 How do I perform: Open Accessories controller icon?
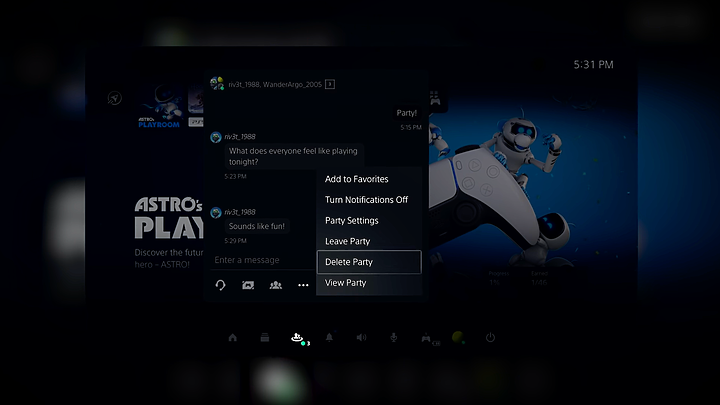[x=426, y=338]
